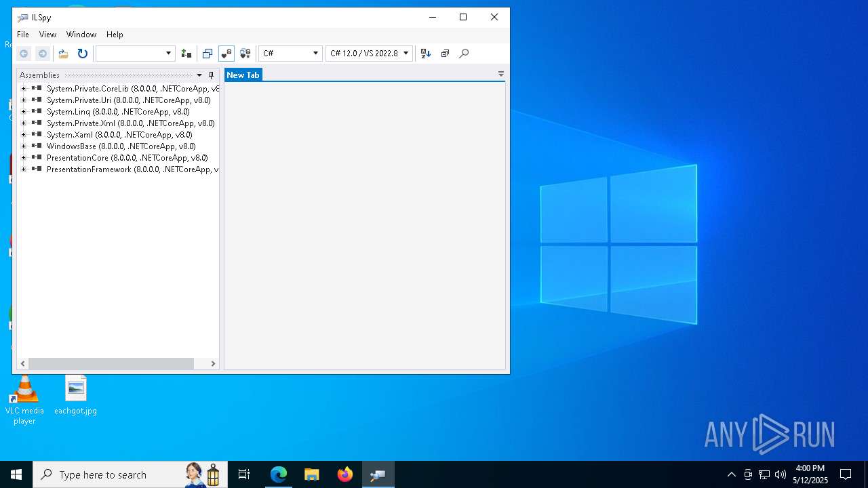Open the network tray icon
The height and width of the screenshot is (488, 868).
tap(764, 474)
